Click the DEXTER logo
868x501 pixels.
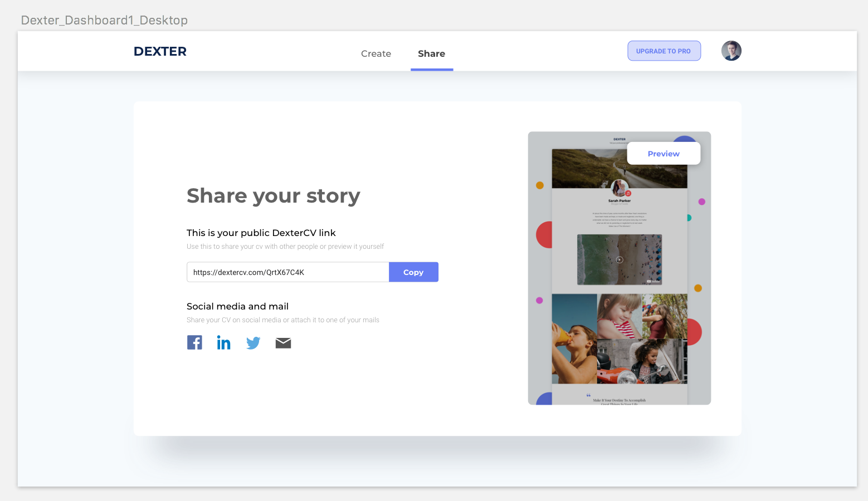tap(160, 51)
